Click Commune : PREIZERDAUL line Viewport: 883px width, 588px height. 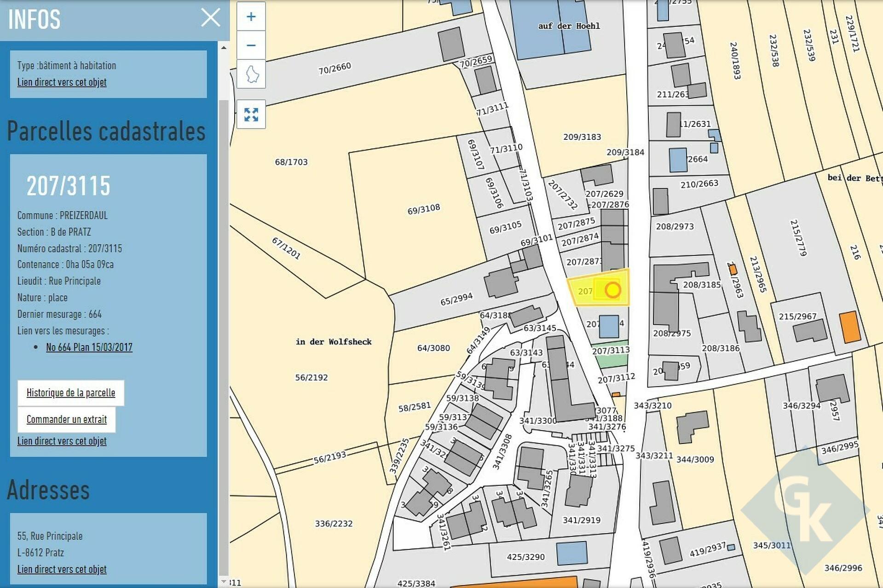tap(62, 215)
